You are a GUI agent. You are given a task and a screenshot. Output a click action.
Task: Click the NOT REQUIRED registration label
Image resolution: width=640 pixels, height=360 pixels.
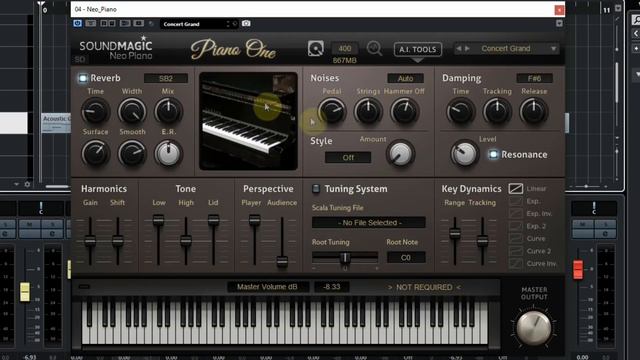(x=424, y=287)
